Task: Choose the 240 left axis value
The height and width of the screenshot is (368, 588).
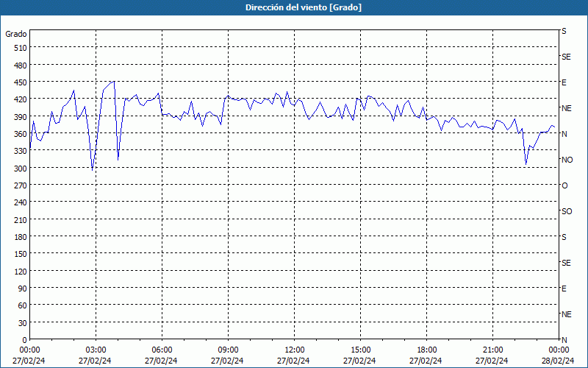Action: point(21,202)
